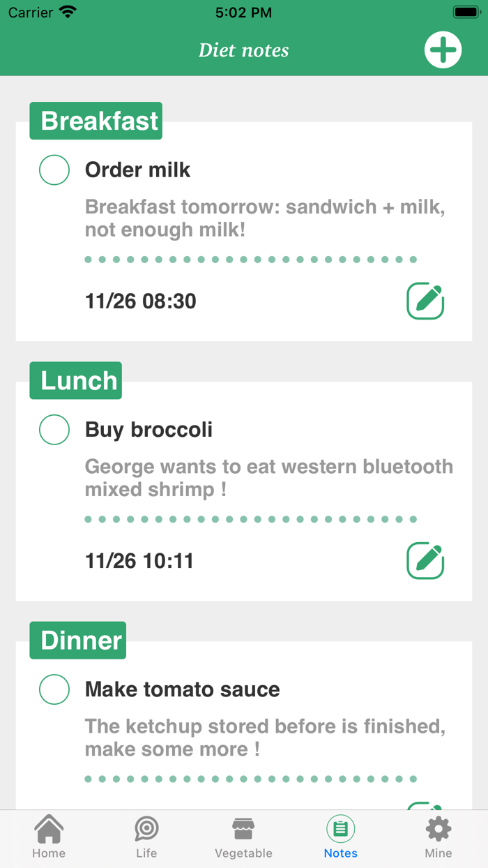The image size is (488, 868).
Task: Open the Home tab
Action: (x=49, y=837)
